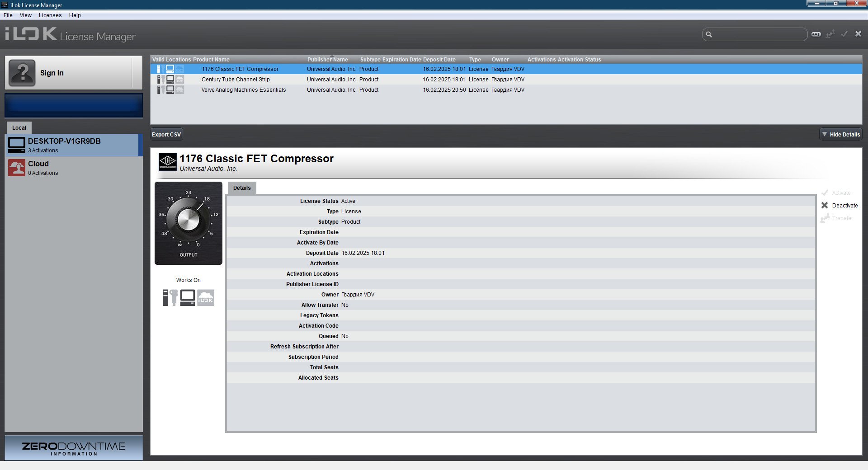
Task: Click the Sign In button
Action: coord(74,73)
